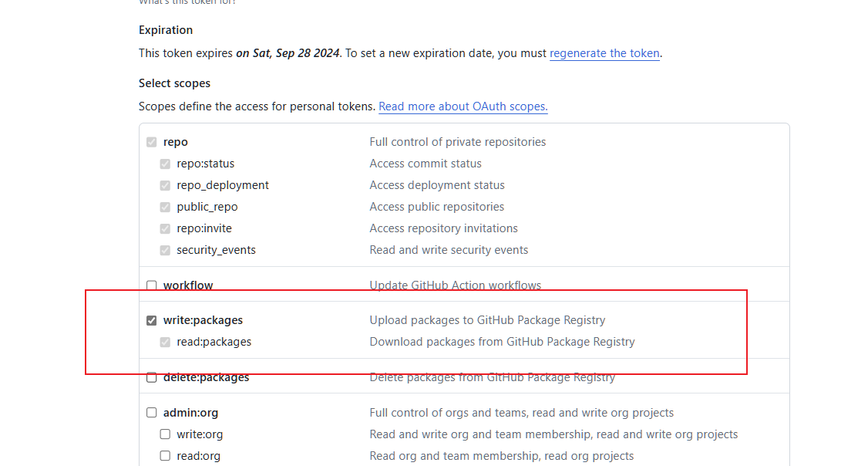Screen dimensions: 868x466
Task: Toggle the repo:invite checkbox
Action: (x=165, y=228)
